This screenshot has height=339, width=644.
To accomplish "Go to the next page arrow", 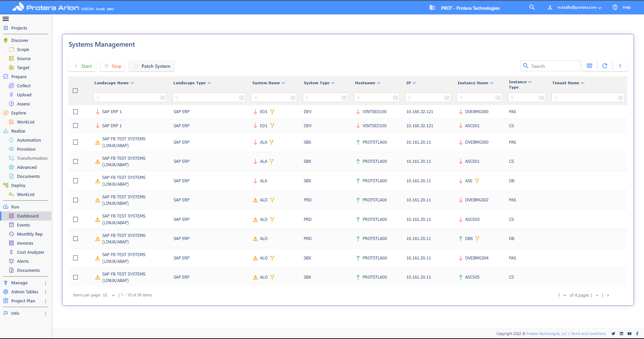I will pos(608,295).
